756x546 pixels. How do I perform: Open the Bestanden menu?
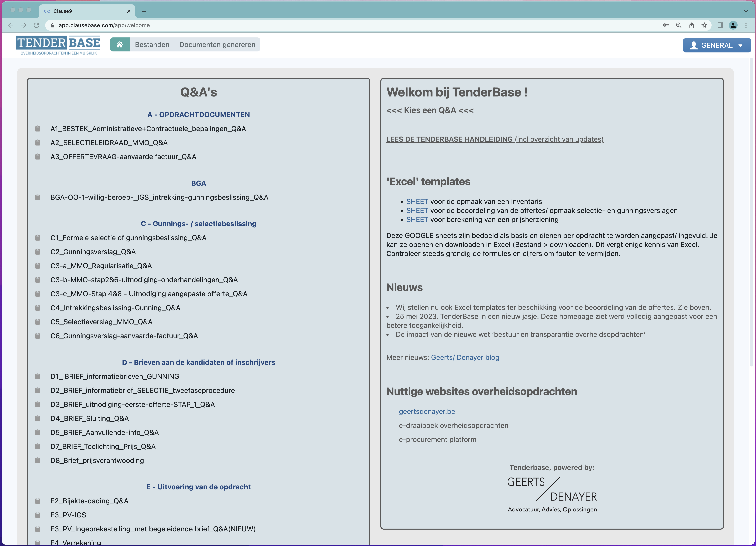[152, 45]
